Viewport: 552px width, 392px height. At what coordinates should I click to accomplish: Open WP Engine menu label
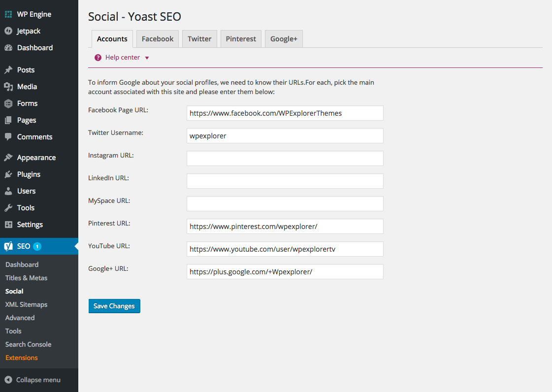34,14
